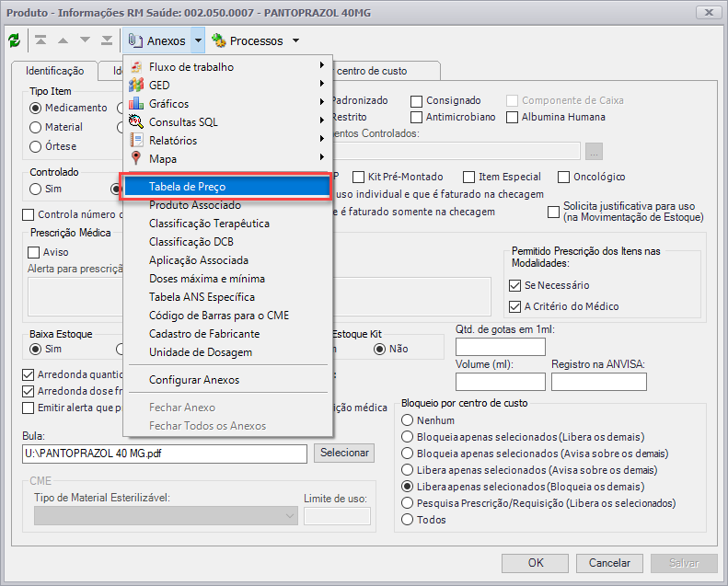Click Qtd. de gotas em 1ml field
Viewport: 728px width, 586px height.
coord(500,347)
